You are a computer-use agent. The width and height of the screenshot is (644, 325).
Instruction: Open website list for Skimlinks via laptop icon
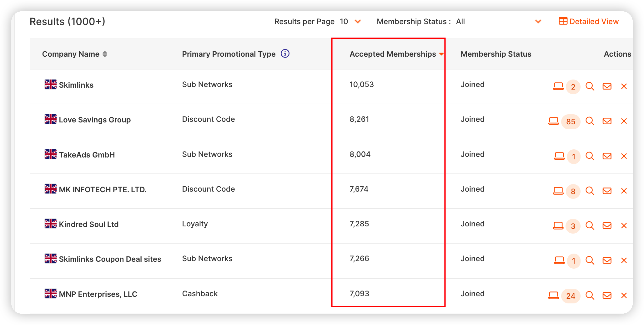(558, 86)
